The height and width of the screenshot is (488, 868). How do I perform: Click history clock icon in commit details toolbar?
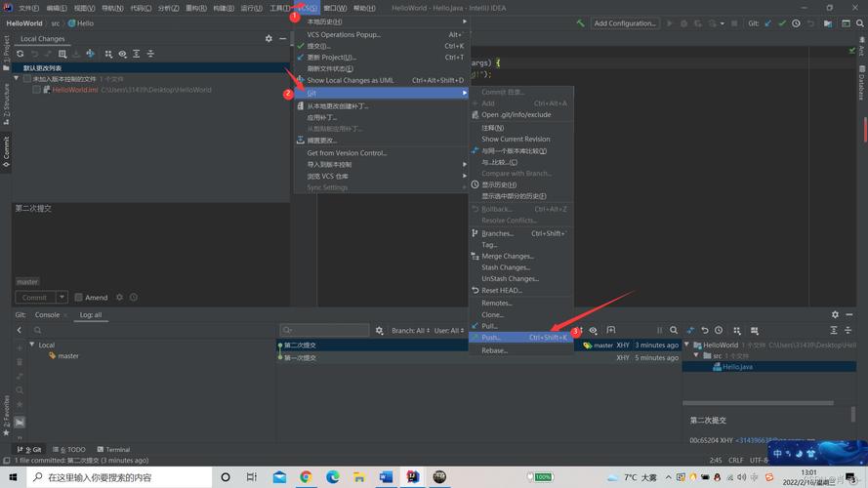[719, 330]
